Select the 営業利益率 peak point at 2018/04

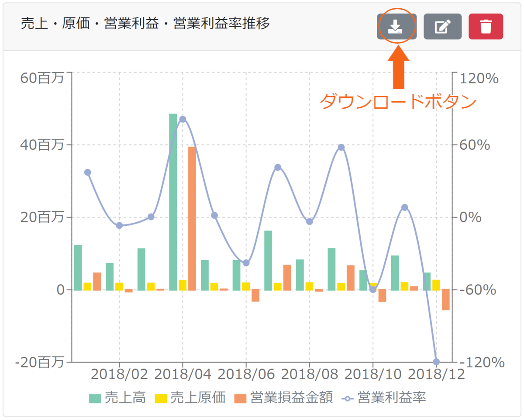[x=183, y=119]
